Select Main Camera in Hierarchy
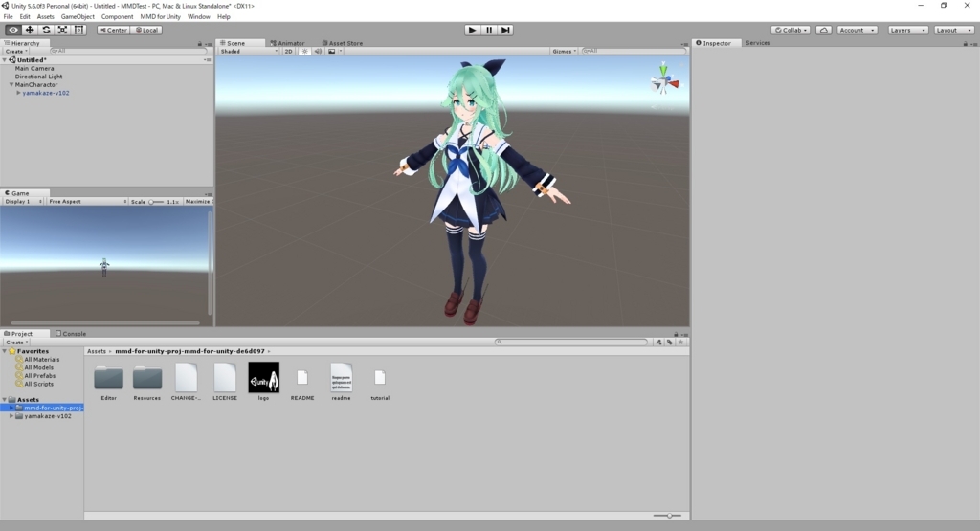980x531 pixels. [34, 68]
